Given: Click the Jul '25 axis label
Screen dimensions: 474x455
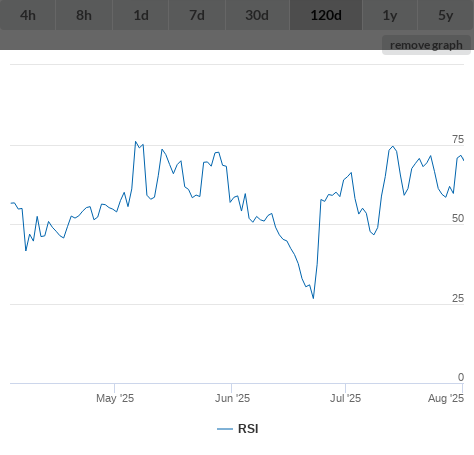Looking at the screenshot, I should (345, 398).
